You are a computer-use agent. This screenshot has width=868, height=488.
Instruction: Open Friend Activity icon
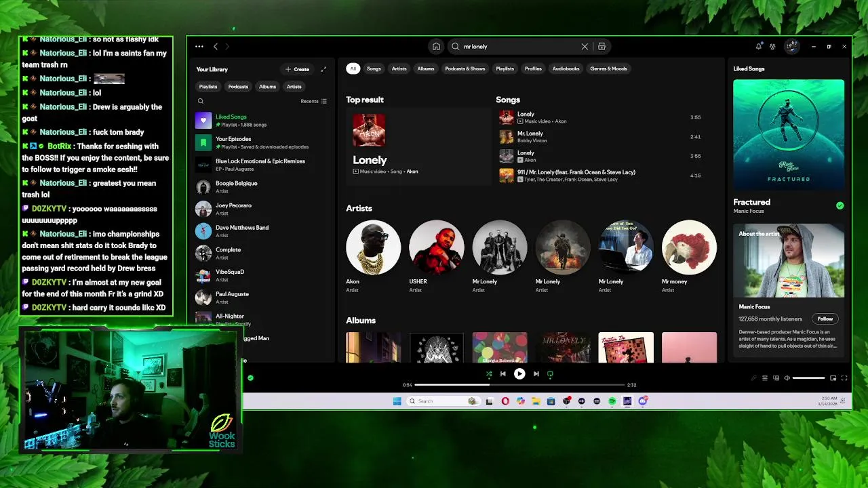[772, 47]
